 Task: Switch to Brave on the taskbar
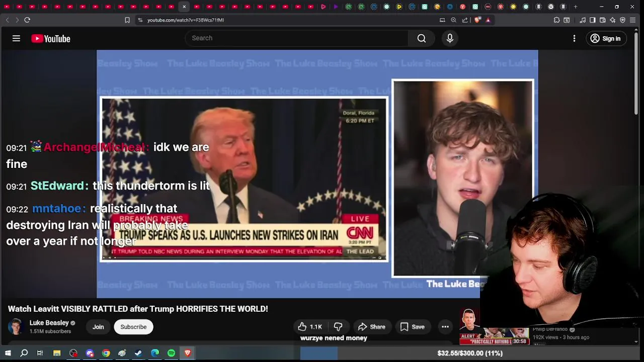point(188,353)
